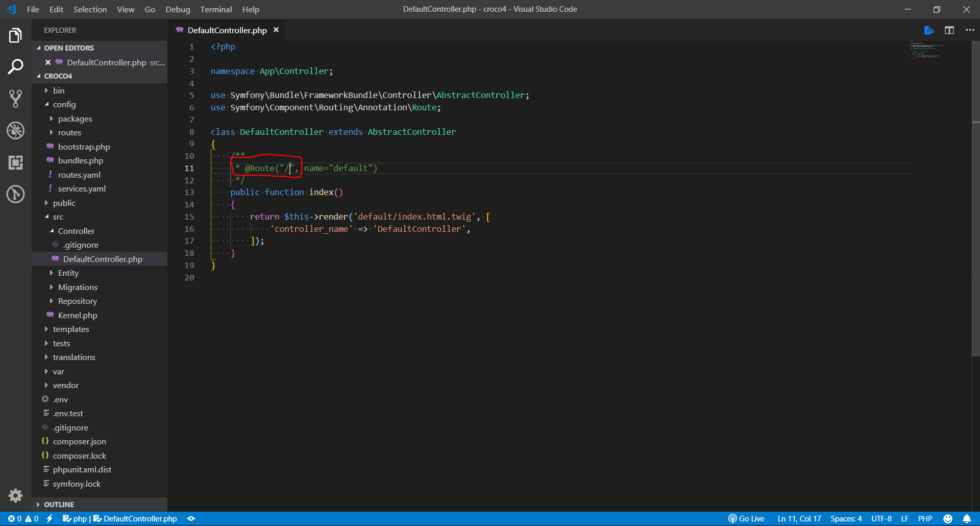Image resolution: width=980 pixels, height=526 pixels.
Task: Expand the Outline section
Action: pos(100,505)
